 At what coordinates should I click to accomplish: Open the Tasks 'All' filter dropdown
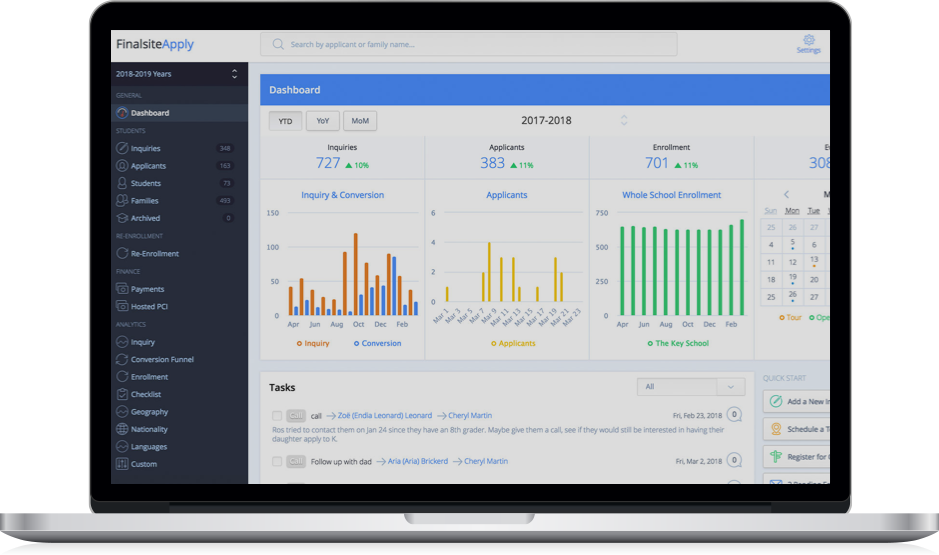(x=690, y=387)
